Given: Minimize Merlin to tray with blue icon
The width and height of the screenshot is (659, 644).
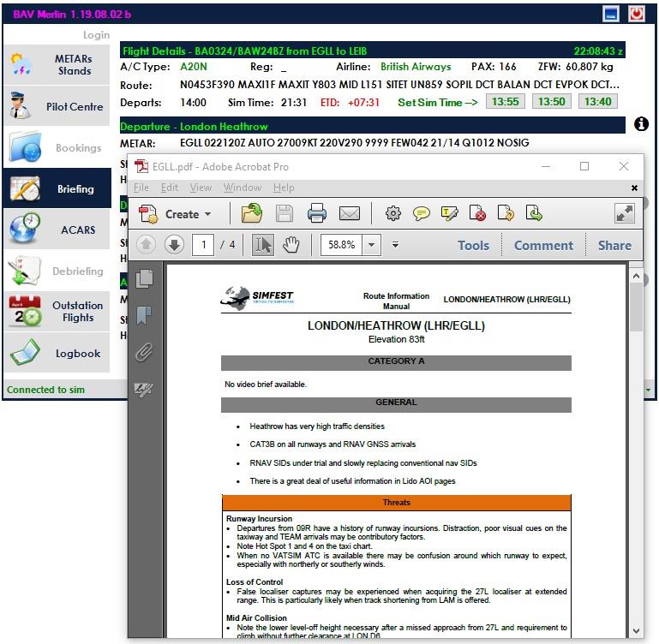Looking at the screenshot, I should click(x=611, y=14).
